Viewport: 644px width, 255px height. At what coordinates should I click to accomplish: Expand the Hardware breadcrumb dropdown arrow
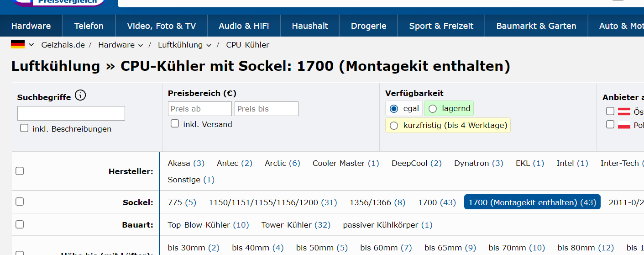coord(141,45)
